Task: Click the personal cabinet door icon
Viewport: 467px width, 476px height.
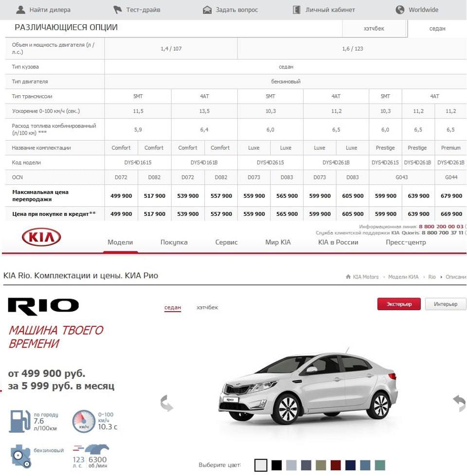Action: tap(296, 10)
